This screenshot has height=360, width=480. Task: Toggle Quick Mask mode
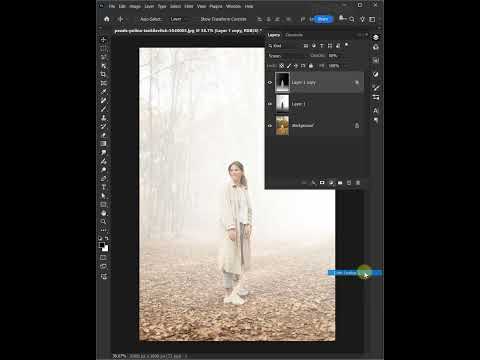(103, 258)
